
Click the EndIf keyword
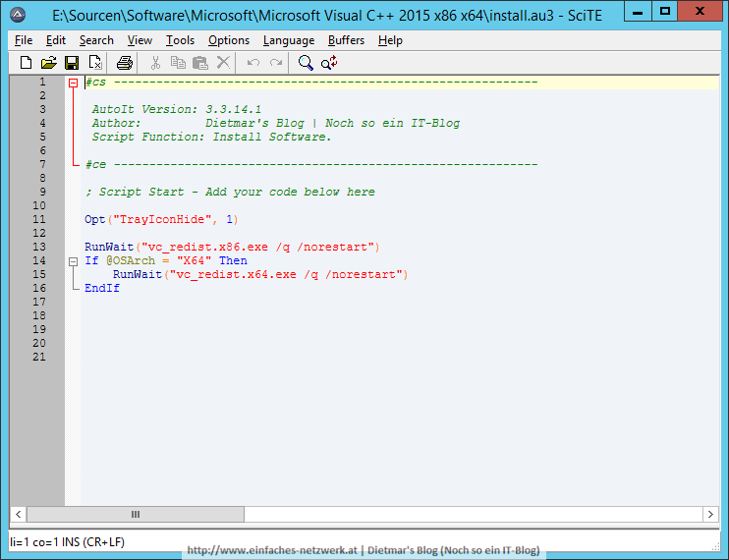coord(102,288)
